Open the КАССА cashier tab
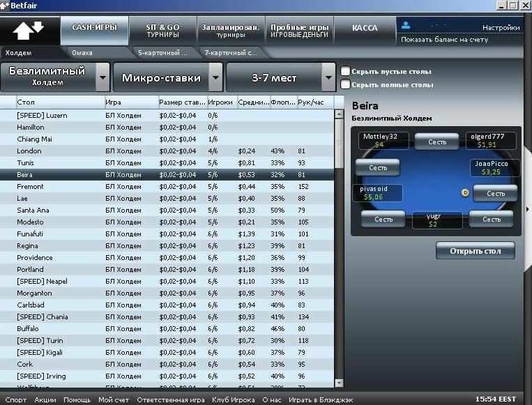The height and width of the screenshot is (405, 532). [365, 29]
